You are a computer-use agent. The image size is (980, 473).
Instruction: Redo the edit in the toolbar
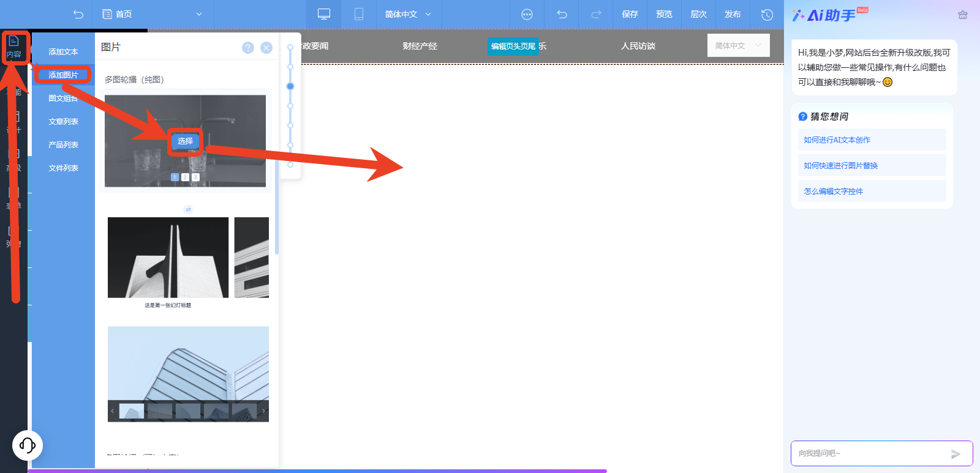click(x=596, y=14)
